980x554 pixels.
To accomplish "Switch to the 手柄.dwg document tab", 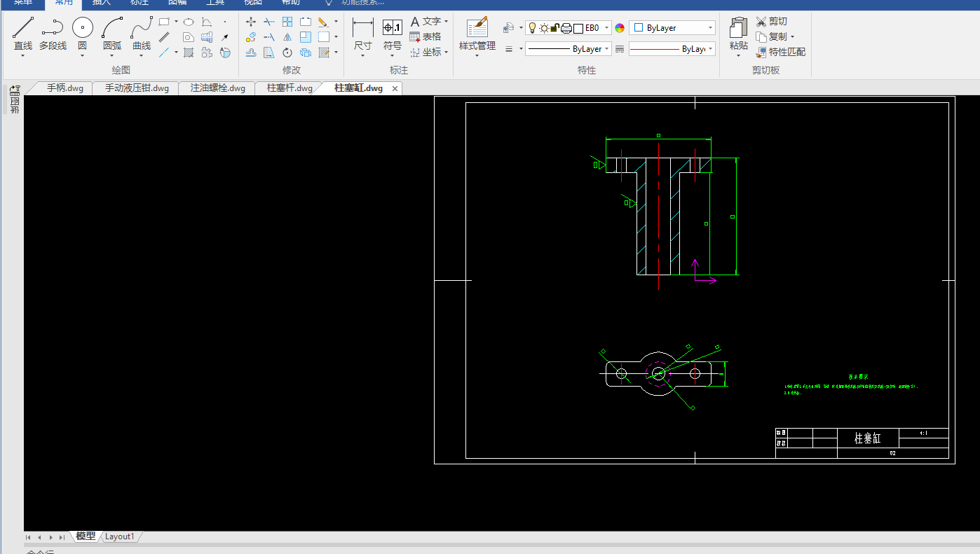I will point(65,88).
